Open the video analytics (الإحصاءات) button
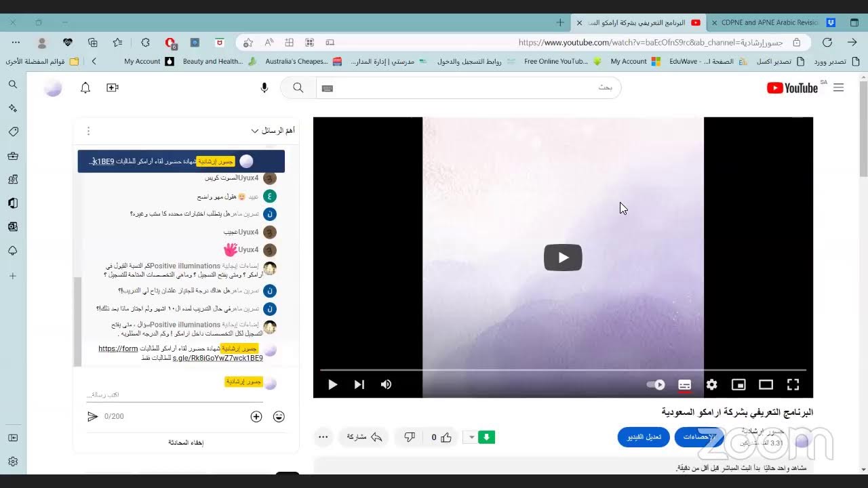The width and height of the screenshot is (868, 488). (699, 437)
